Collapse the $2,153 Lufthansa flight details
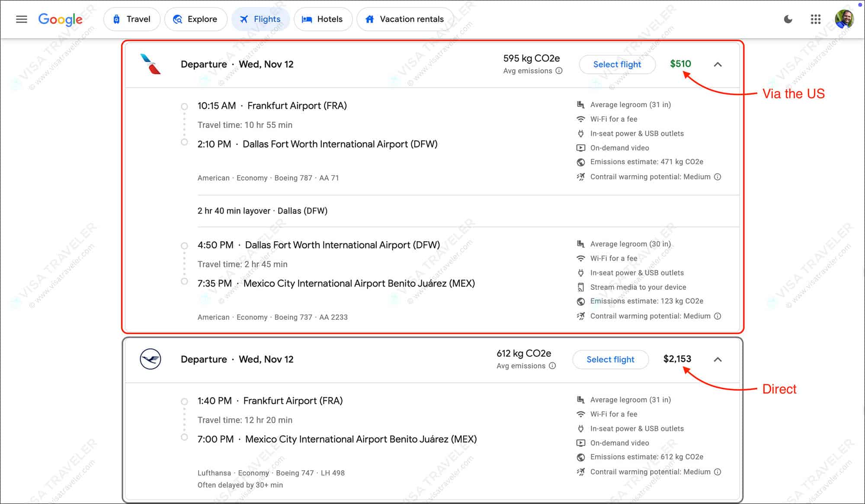The width and height of the screenshot is (865, 504). [x=718, y=360]
